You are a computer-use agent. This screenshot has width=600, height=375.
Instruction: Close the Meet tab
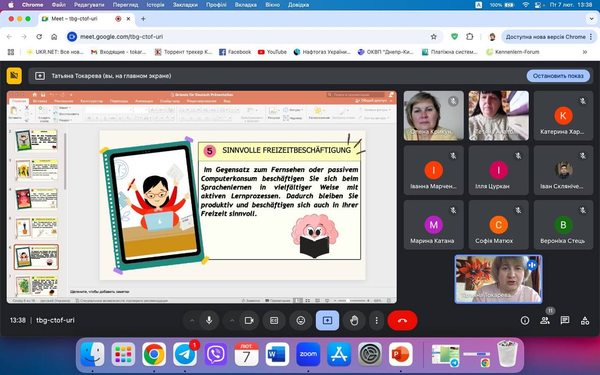tap(129, 19)
